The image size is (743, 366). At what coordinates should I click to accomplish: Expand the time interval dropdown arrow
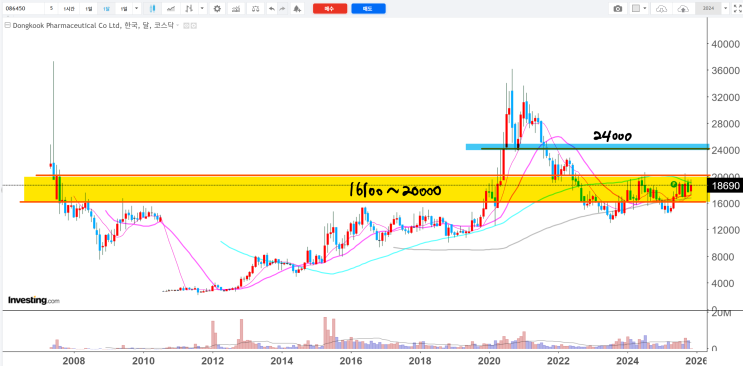136,9
